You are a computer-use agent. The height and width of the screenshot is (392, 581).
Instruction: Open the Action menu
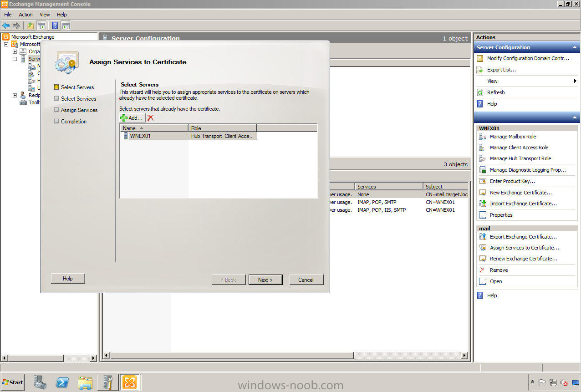coord(25,15)
